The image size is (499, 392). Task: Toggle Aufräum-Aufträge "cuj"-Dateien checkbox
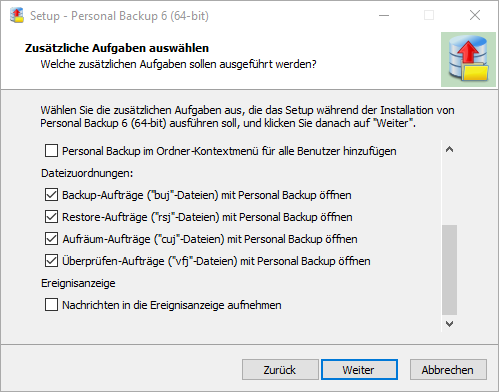(51, 239)
